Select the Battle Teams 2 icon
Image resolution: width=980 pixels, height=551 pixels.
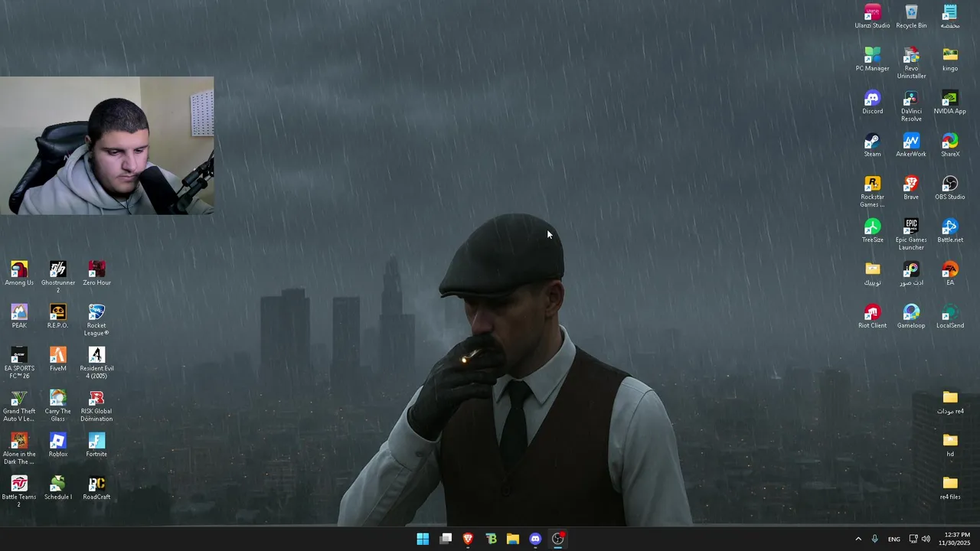19,491
